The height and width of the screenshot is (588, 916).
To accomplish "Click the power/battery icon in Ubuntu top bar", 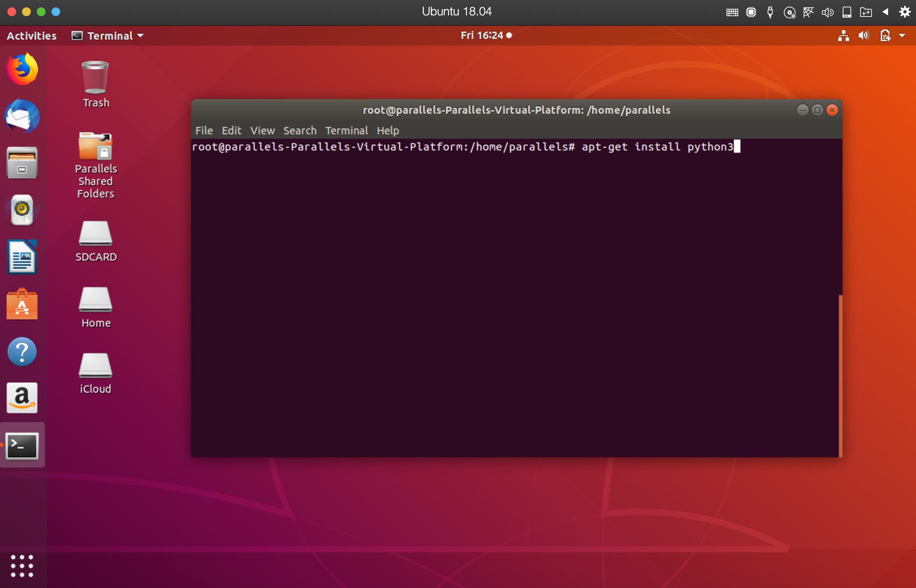I will pyautogui.click(x=886, y=36).
